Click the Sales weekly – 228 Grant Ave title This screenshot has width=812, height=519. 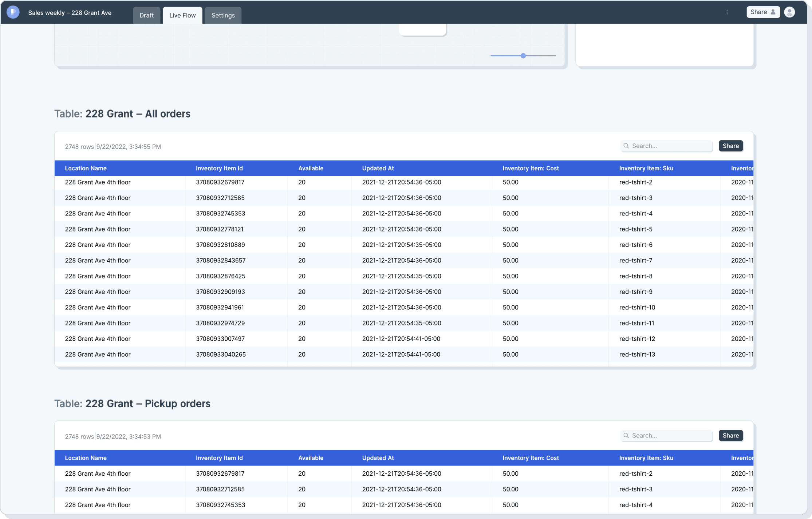(x=70, y=13)
